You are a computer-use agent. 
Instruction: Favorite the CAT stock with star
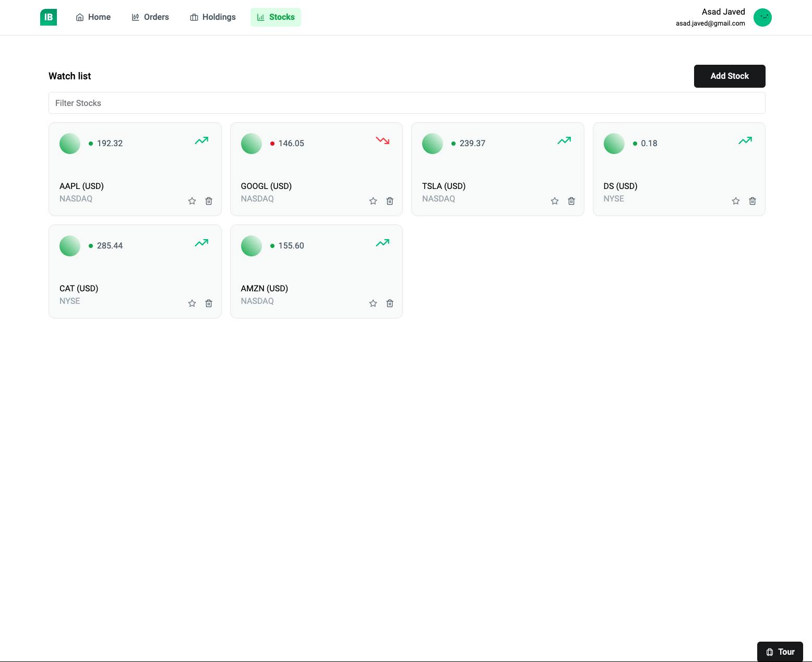(x=192, y=303)
